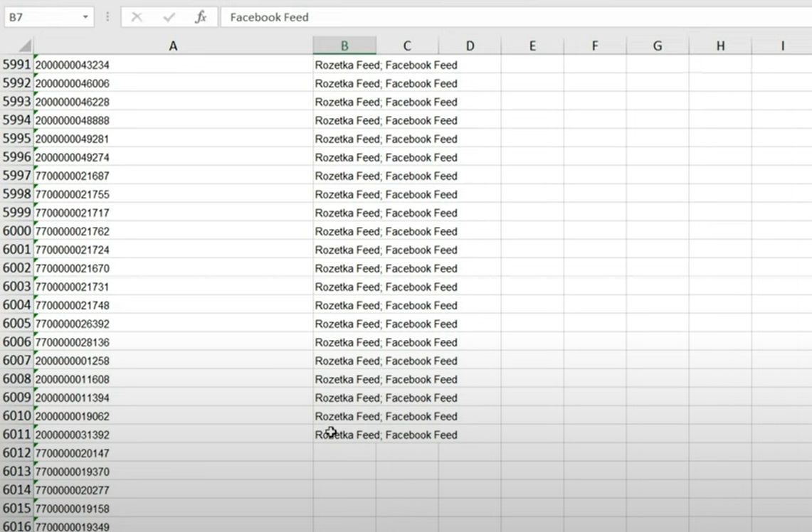812x532 pixels.
Task: Select column A header
Action: click(174, 46)
